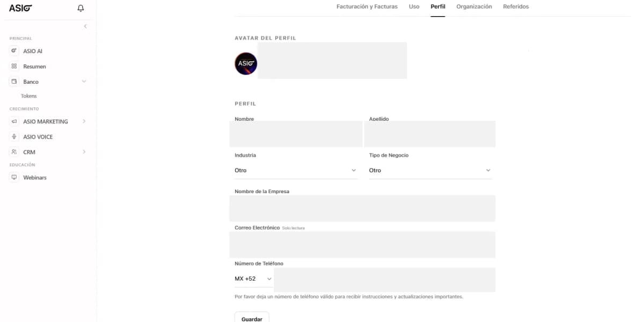Click the Banco wallet icon
The height and width of the screenshot is (322, 644).
[x=14, y=82]
